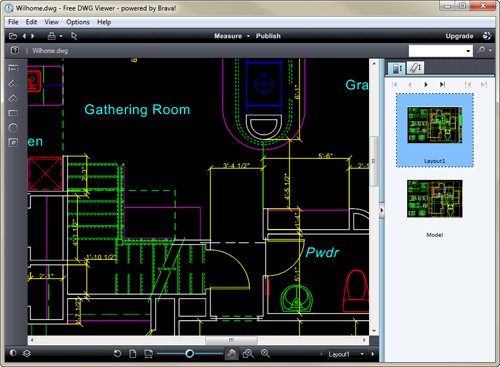The image size is (500, 367).
Task: Click inside the search text field
Action: (x=436, y=51)
